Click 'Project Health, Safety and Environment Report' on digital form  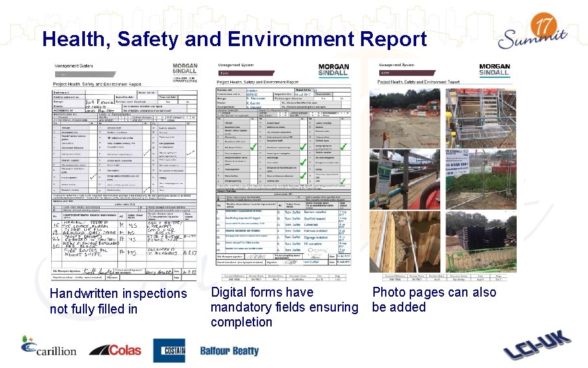(257, 82)
